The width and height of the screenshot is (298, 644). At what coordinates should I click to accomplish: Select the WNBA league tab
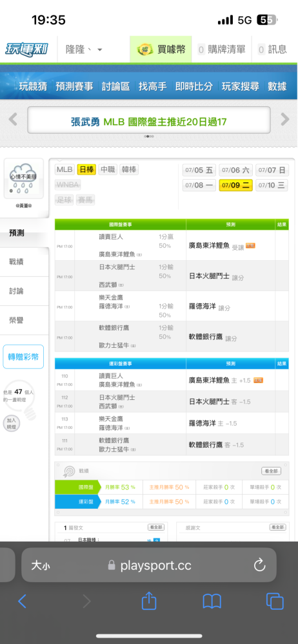(68, 184)
